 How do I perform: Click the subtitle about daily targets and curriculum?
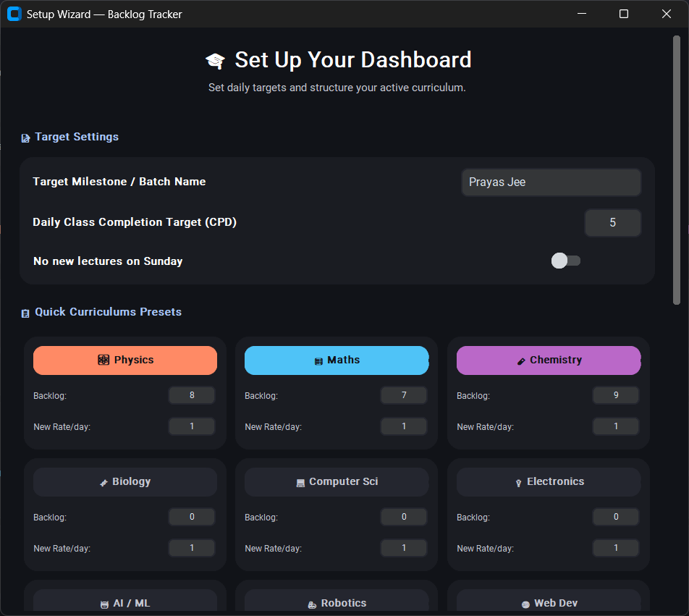tap(337, 88)
